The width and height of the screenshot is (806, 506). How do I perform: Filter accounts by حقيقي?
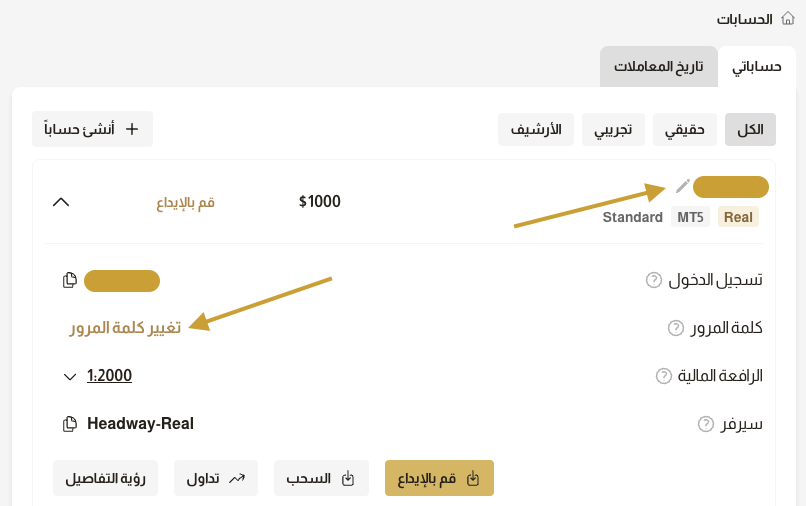coord(684,129)
